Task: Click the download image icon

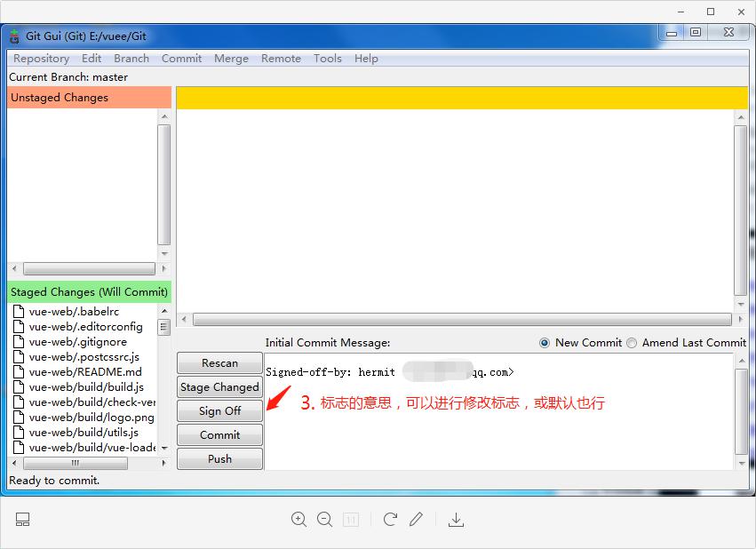Action: coord(456,520)
